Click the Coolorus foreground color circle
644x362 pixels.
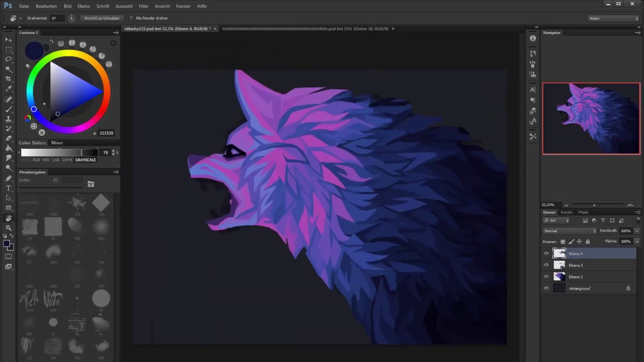tap(34, 51)
